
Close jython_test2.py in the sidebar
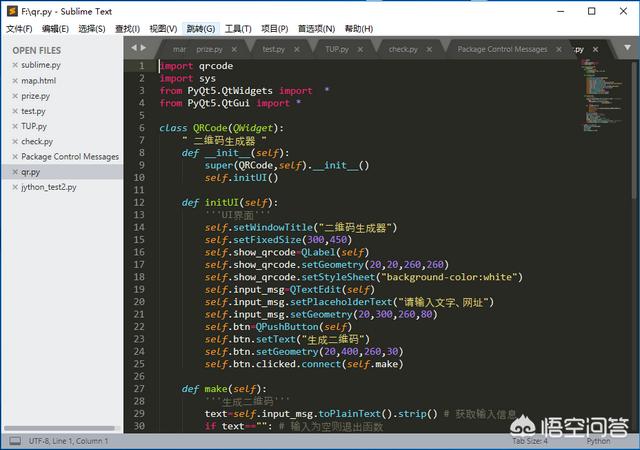15,187
